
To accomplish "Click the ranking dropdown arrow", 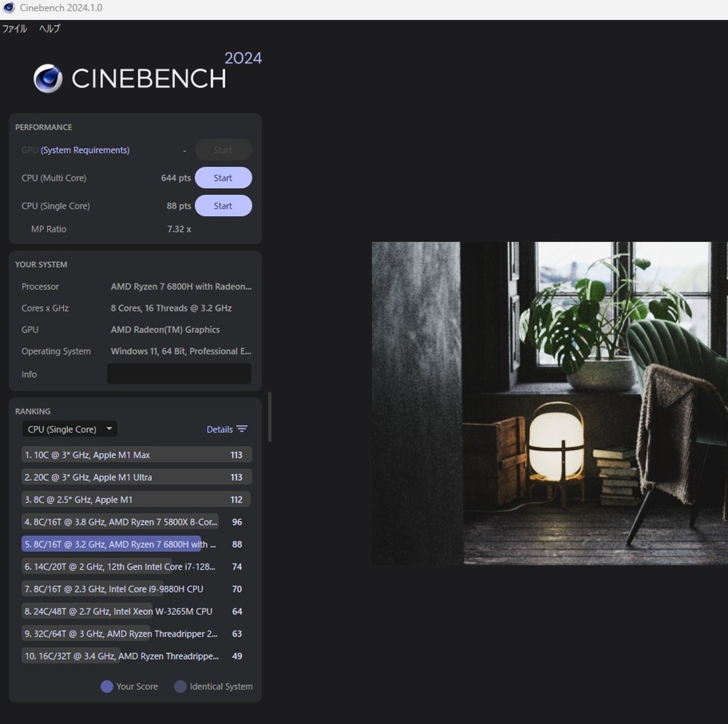I will pos(109,429).
